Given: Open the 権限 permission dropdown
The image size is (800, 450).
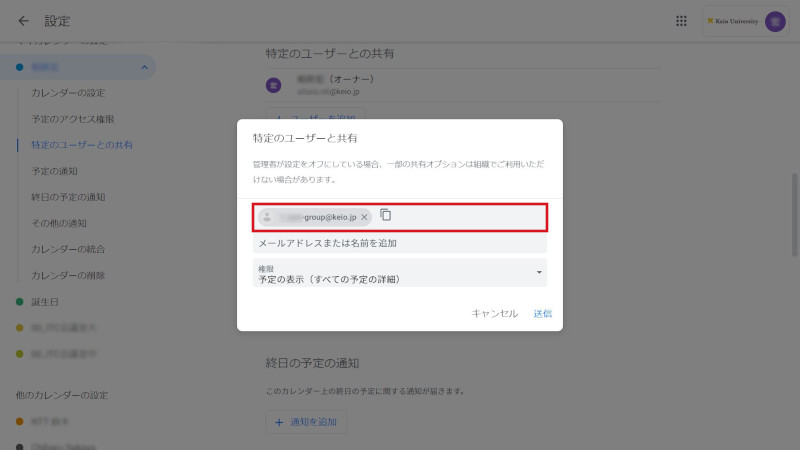Looking at the screenshot, I should click(400, 274).
